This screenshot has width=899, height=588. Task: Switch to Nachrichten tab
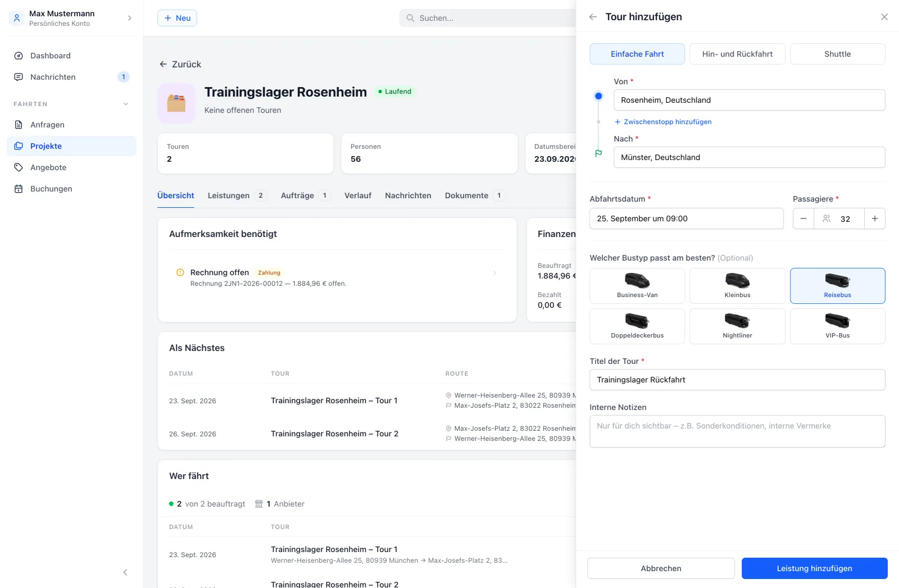coord(408,195)
